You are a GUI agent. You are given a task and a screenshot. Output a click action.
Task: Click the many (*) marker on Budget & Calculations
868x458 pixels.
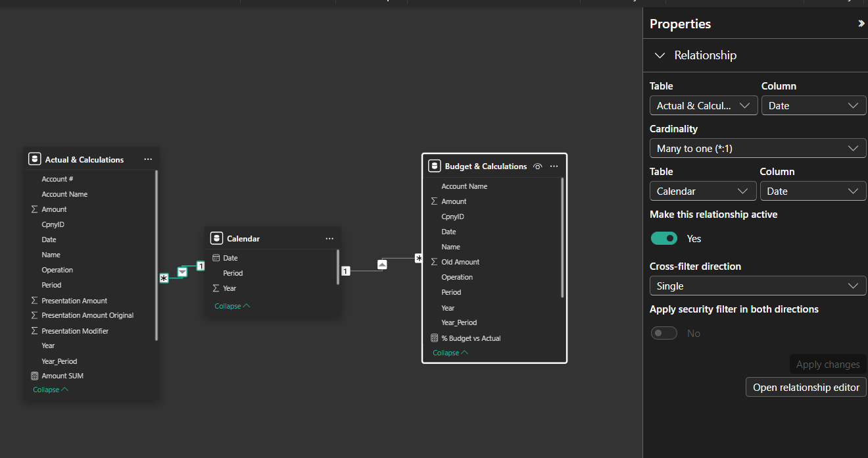(418, 259)
